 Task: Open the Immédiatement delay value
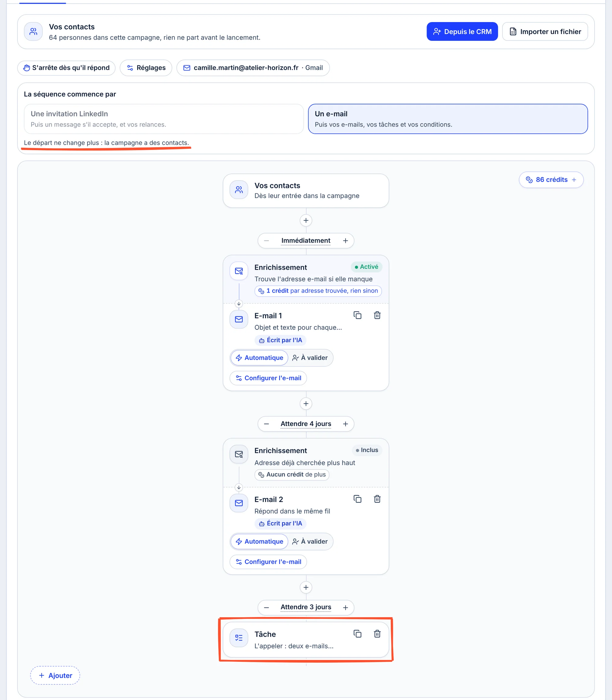tap(306, 241)
